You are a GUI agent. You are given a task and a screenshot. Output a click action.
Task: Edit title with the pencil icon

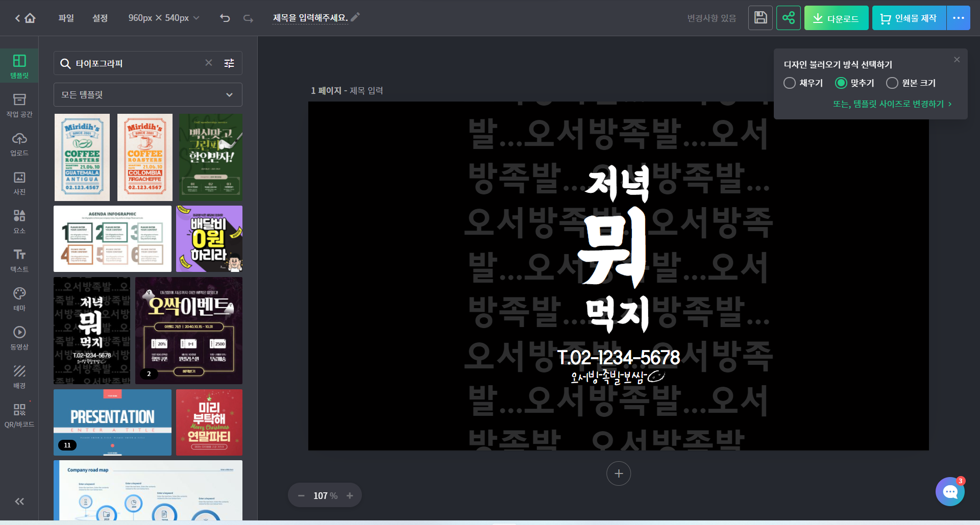coord(355,17)
